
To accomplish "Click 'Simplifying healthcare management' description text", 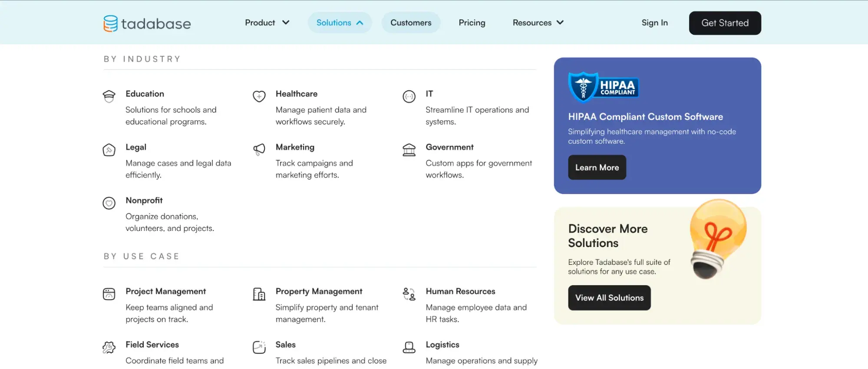I will [652, 136].
